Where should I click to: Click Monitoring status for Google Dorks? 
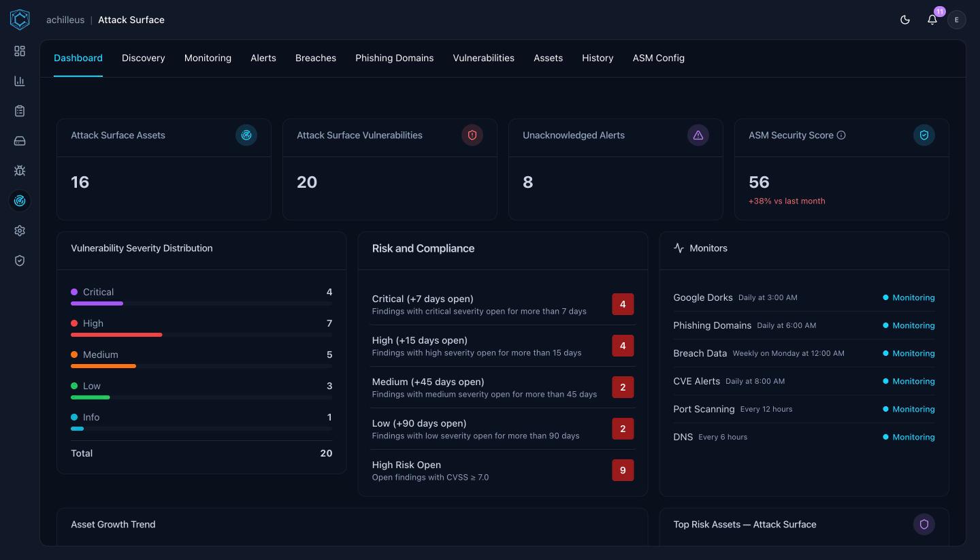[x=909, y=297]
